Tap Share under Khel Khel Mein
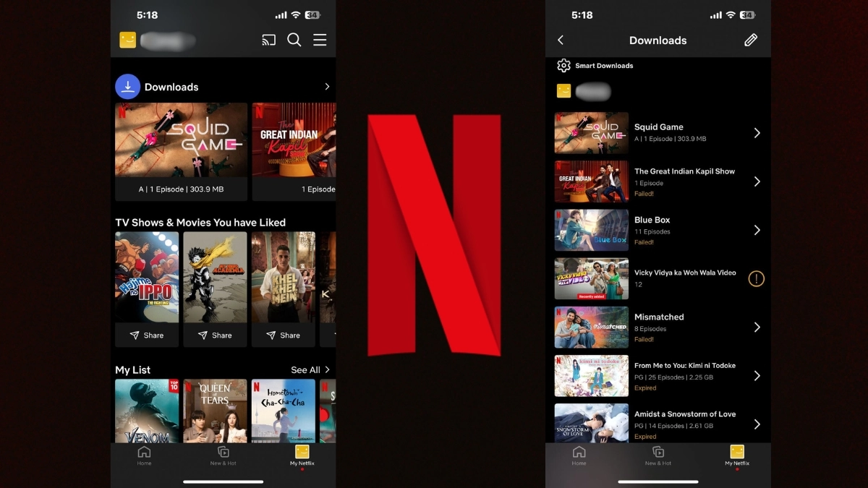Viewport: 868px width, 488px height. [x=283, y=335]
